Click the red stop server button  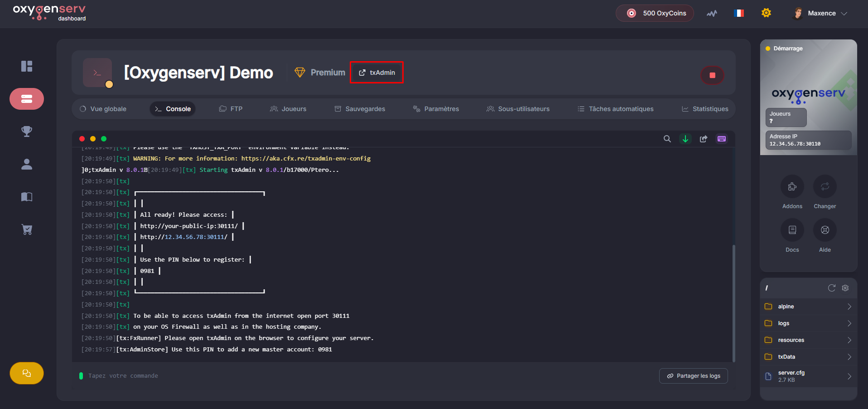(x=712, y=75)
